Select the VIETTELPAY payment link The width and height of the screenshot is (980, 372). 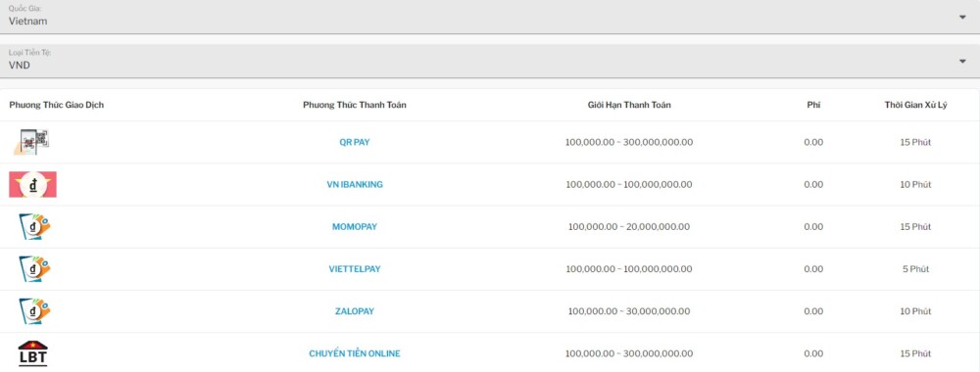355,269
